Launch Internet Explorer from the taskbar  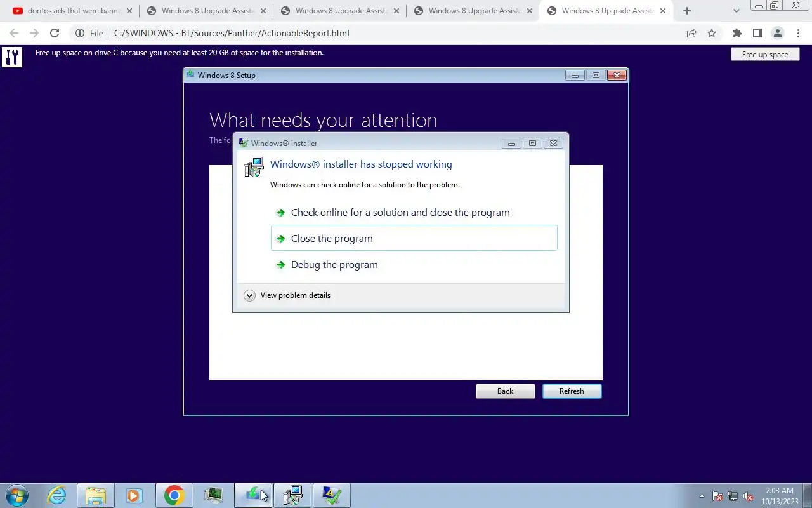point(57,495)
